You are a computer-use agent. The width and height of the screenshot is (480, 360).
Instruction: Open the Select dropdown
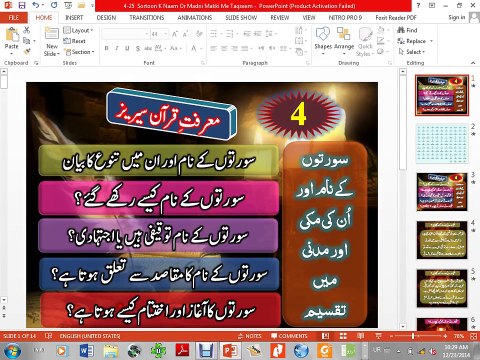pos(412,52)
